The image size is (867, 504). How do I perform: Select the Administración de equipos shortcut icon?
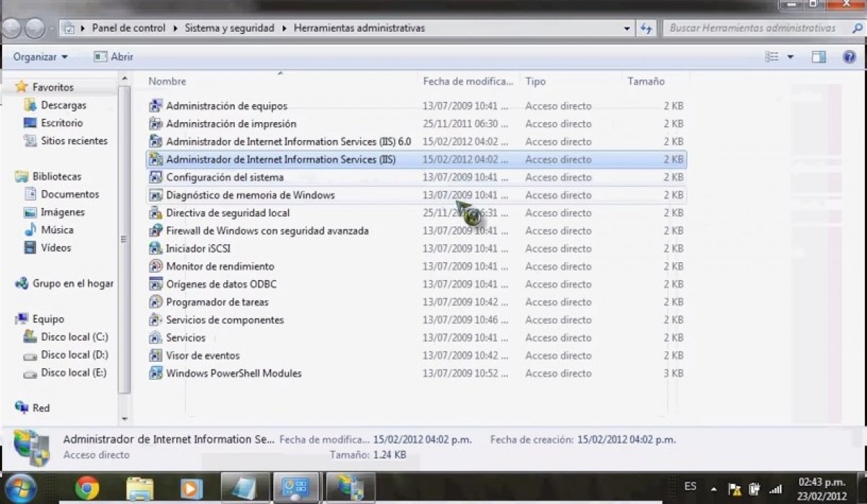pyautogui.click(x=155, y=106)
